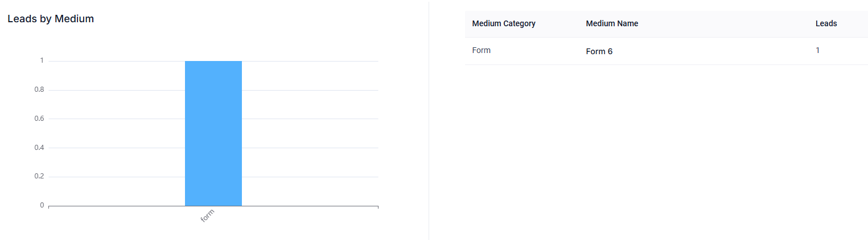
Task: Click the 0 y-axis tick label
Action: point(42,205)
